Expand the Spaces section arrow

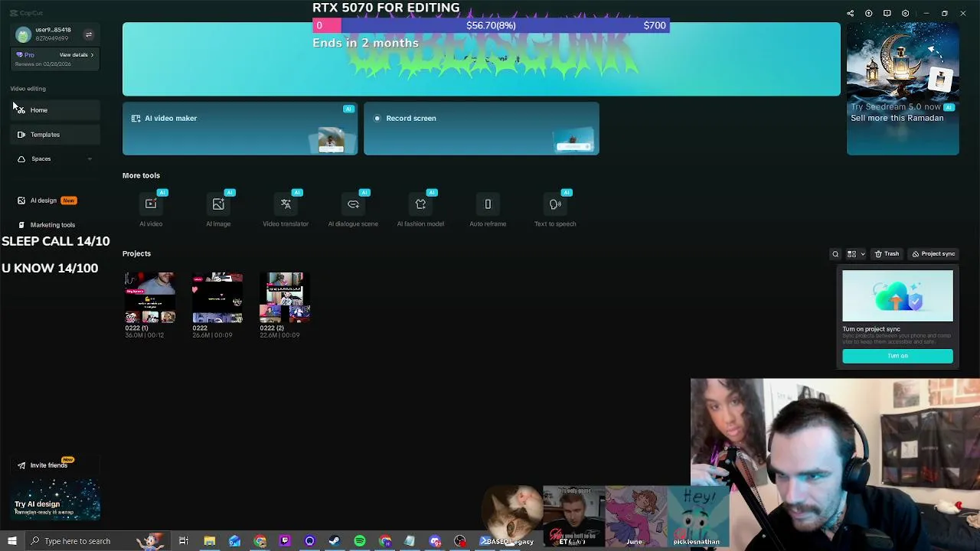[x=90, y=159]
